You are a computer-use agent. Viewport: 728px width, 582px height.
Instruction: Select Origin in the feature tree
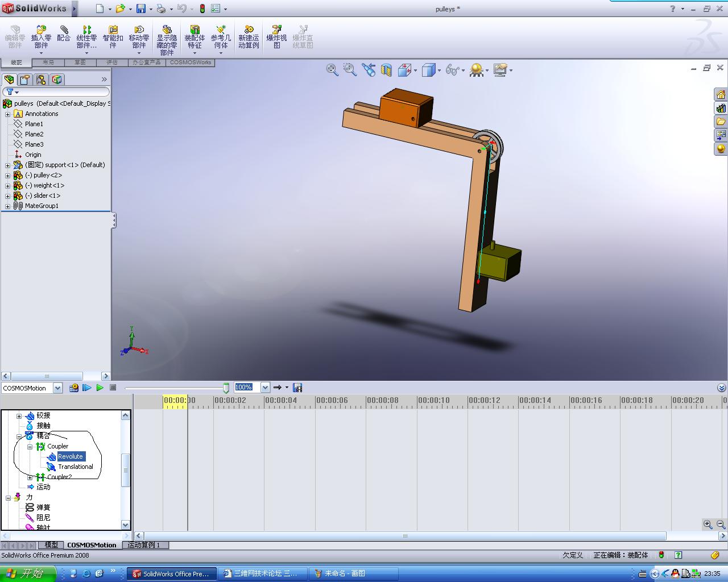pyautogui.click(x=32, y=155)
